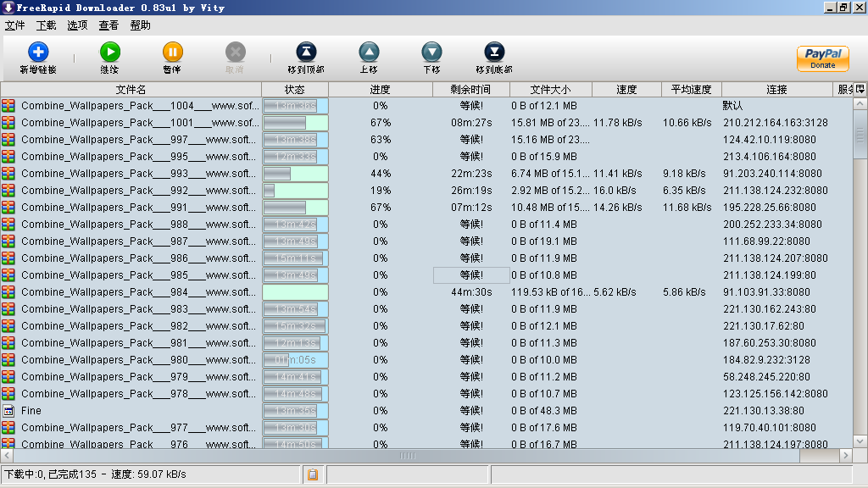Pause downloads with the orange 暂停 icon
This screenshot has height=488, width=868.
point(172,53)
